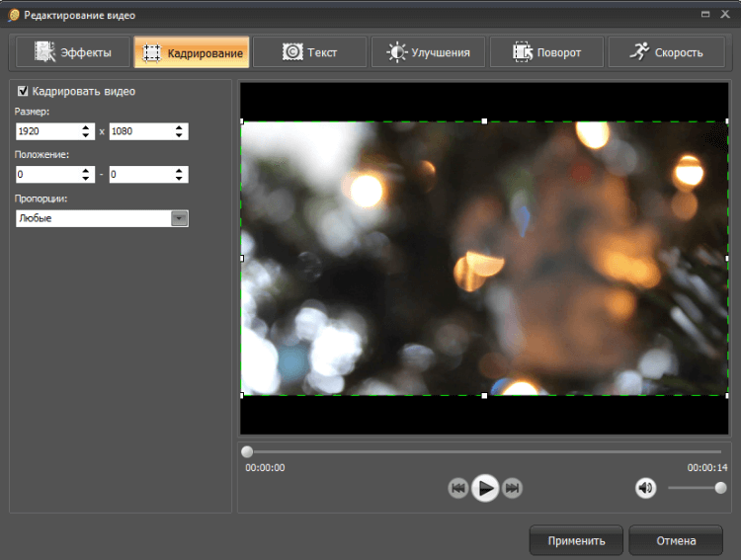Image resolution: width=741 pixels, height=560 pixels.
Task: Click the Кадрирование tab's crop frame icon
Action: point(152,53)
